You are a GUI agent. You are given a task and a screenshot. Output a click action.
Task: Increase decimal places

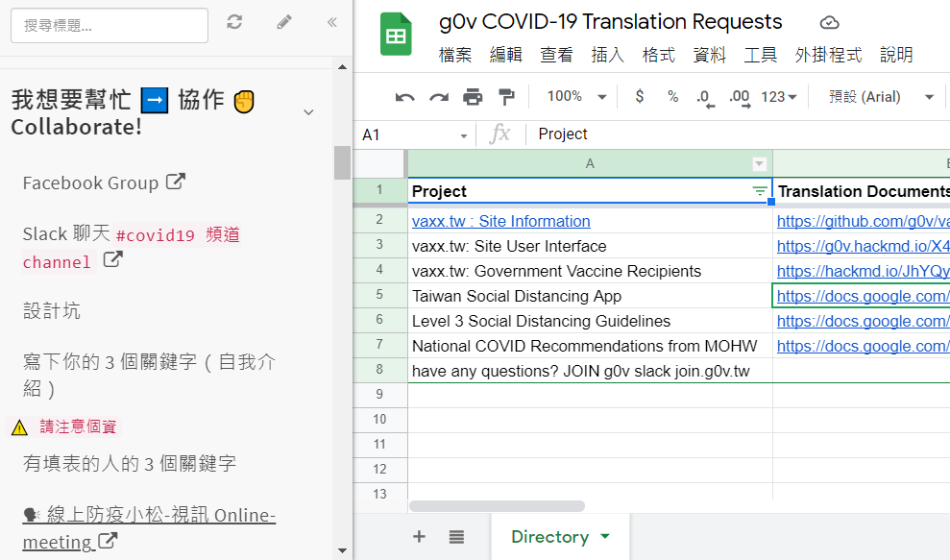click(740, 98)
